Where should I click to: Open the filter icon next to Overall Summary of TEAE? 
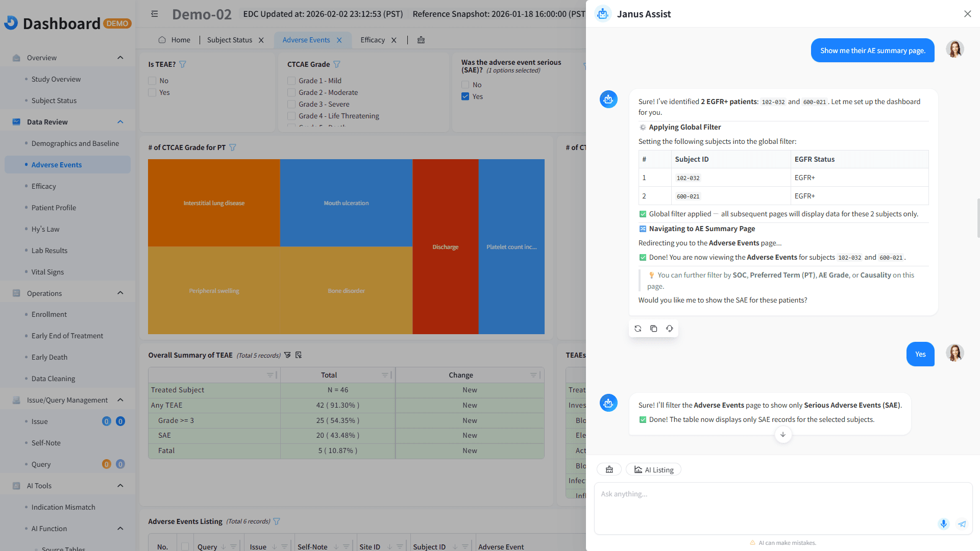click(x=288, y=355)
